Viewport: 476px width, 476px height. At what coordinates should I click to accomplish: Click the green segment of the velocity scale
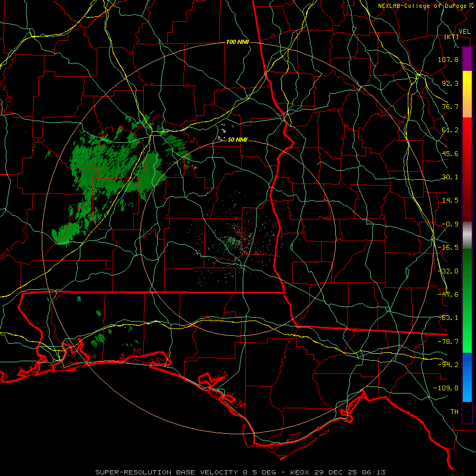[x=467, y=300]
